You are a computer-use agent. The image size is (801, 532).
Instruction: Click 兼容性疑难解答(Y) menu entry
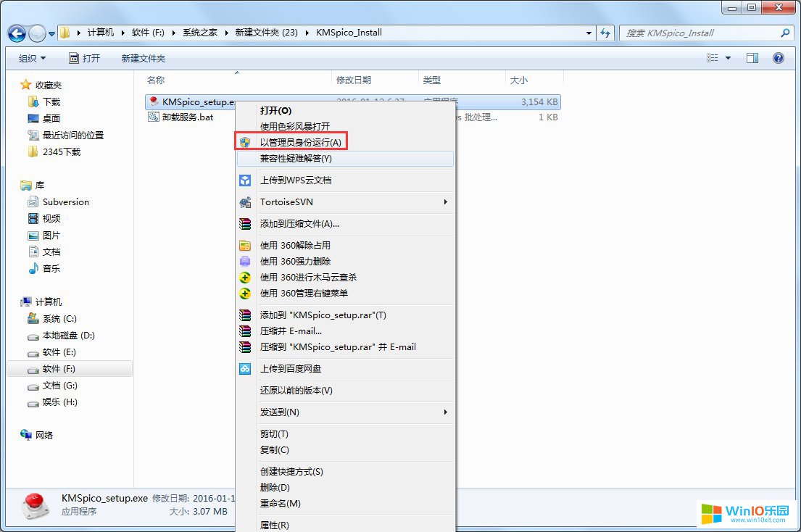point(345,158)
